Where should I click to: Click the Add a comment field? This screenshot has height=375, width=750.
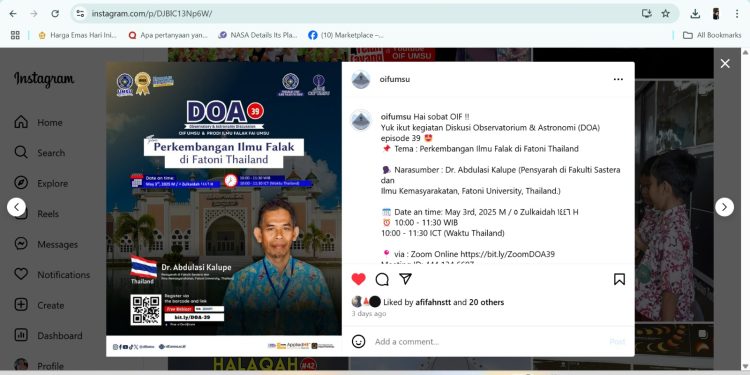coord(488,342)
